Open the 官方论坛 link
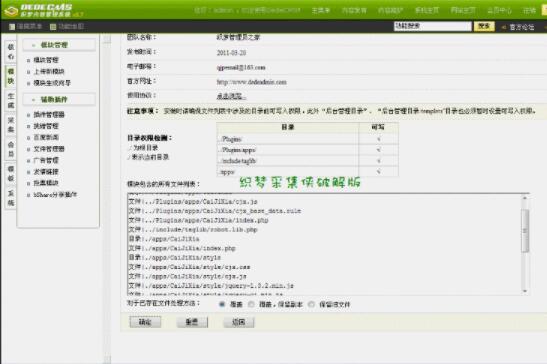The height and width of the screenshot is (364, 547). click(522, 27)
